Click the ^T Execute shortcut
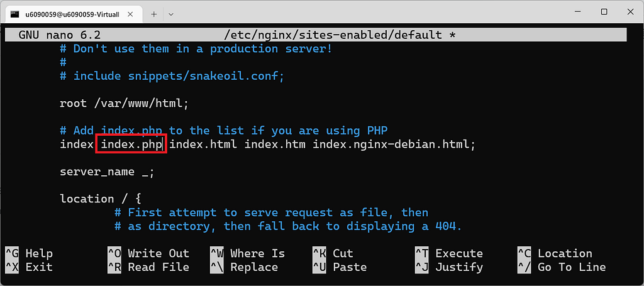644x286 pixels. [449, 253]
